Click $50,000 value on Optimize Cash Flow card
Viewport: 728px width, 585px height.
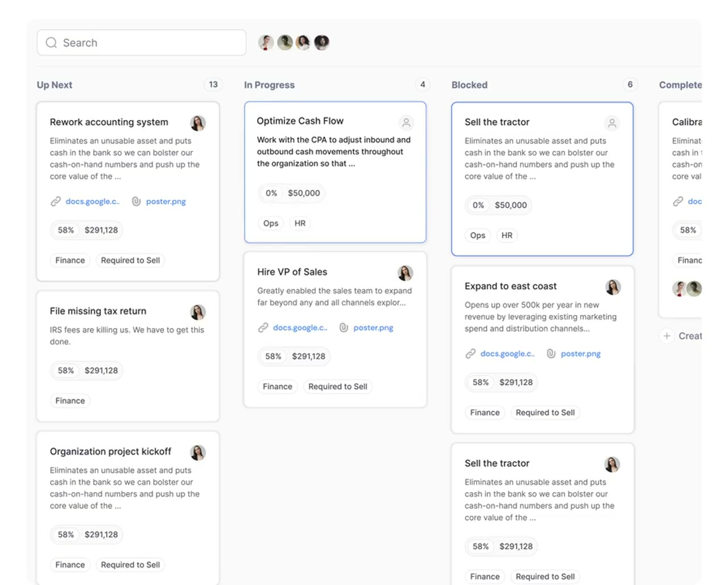tap(304, 193)
